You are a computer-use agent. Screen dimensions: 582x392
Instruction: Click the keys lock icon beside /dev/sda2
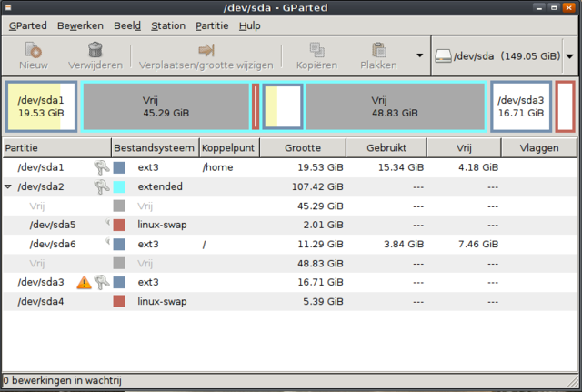click(101, 186)
